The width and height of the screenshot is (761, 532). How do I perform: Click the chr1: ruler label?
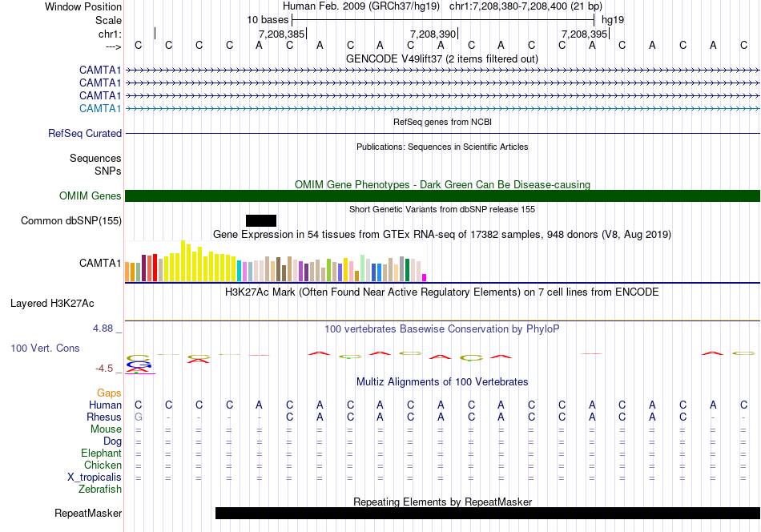click(x=110, y=34)
